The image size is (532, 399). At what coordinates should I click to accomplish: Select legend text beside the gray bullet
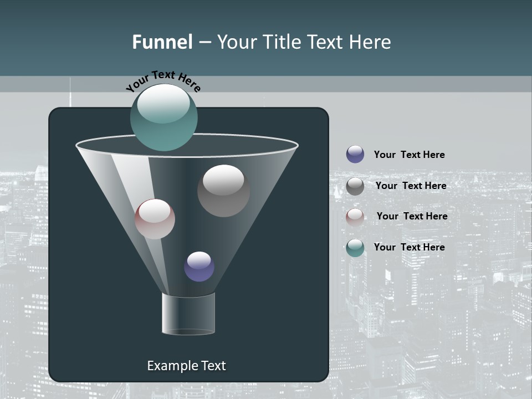pyautogui.click(x=411, y=186)
